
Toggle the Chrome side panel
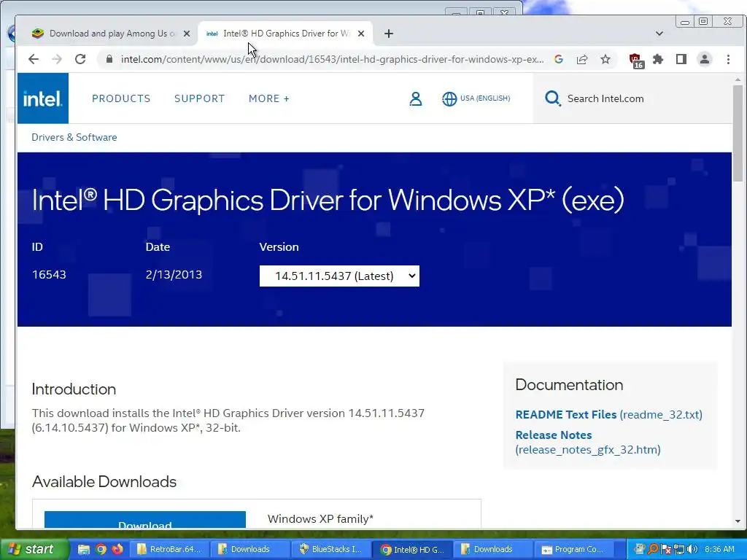(681, 59)
